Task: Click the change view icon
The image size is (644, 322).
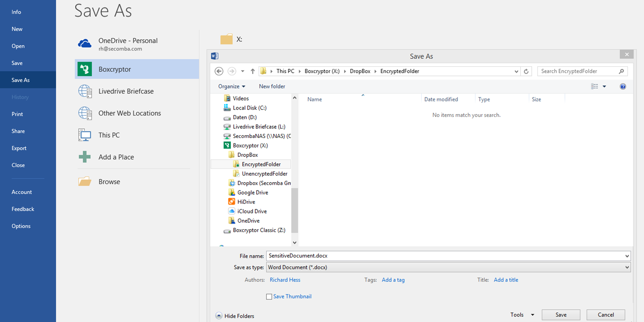Action: pyautogui.click(x=595, y=86)
